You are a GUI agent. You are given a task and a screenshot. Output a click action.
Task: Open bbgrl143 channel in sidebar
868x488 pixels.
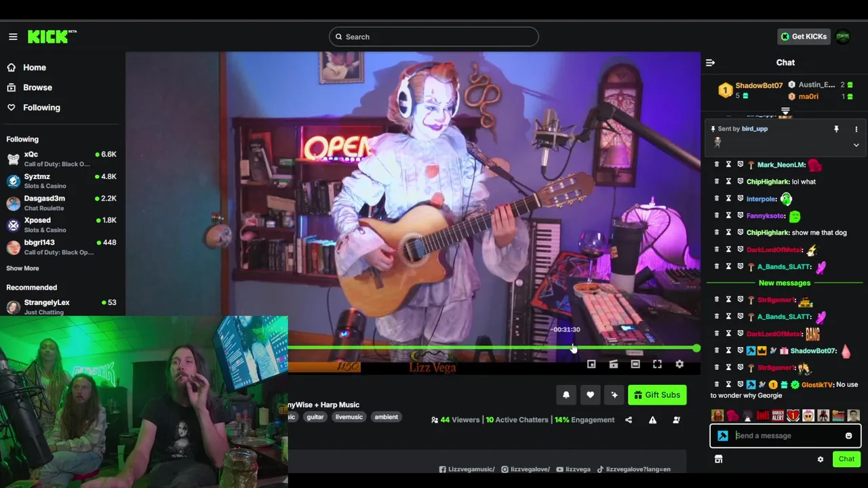tap(61, 247)
